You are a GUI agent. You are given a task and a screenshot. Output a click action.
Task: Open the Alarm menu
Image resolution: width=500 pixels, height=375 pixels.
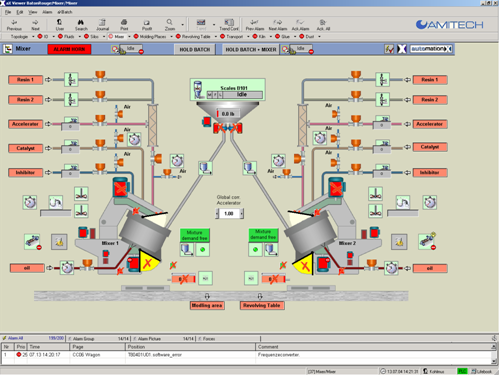coord(47,12)
